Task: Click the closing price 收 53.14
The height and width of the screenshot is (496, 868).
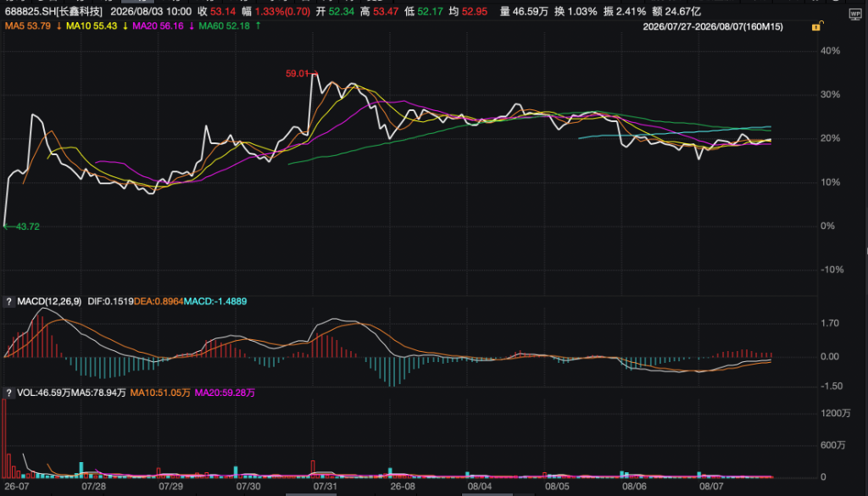Action: pos(216,12)
